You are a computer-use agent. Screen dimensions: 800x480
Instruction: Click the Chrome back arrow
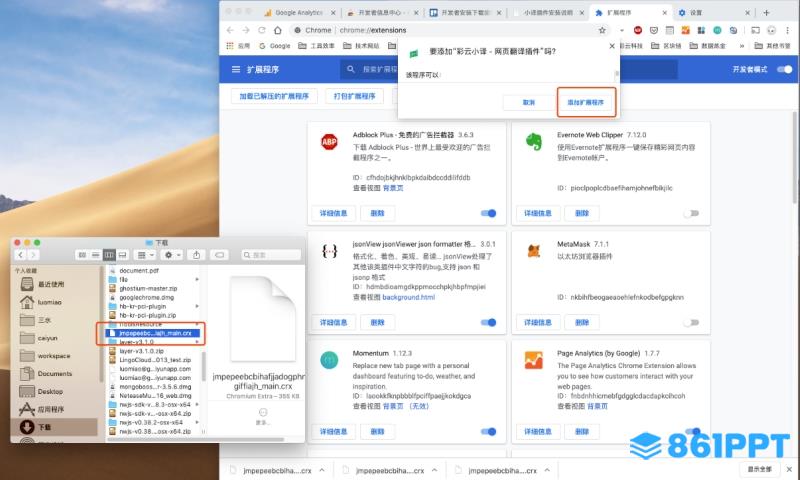click(230, 30)
